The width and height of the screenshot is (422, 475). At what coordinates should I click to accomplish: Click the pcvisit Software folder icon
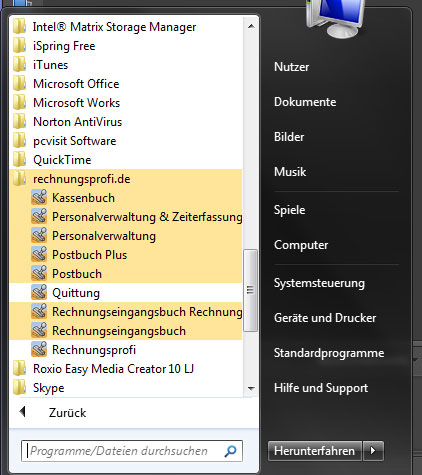(20, 140)
